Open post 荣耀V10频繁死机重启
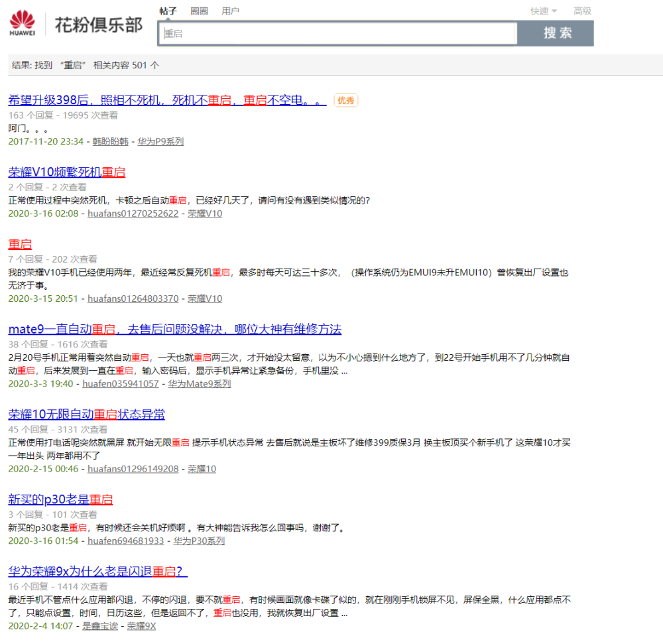This screenshot has height=644, width=663. point(67,172)
